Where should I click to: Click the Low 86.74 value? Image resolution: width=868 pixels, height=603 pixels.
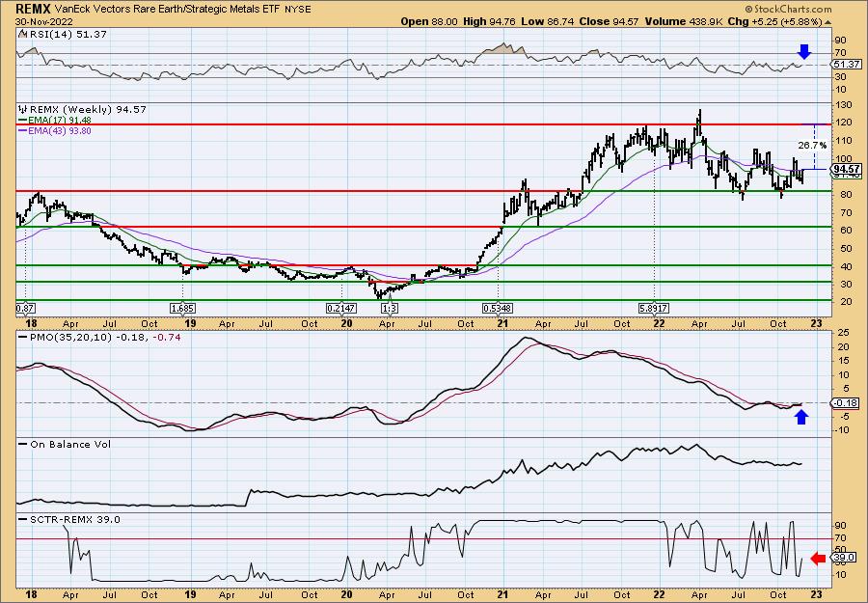pyautogui.click(x=551, y=21)
